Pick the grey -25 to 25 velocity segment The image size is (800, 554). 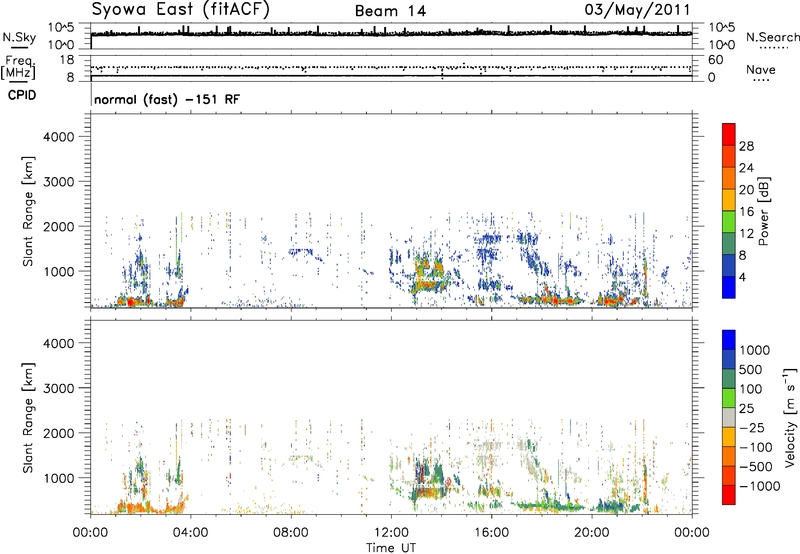click(x=729, y=417)
